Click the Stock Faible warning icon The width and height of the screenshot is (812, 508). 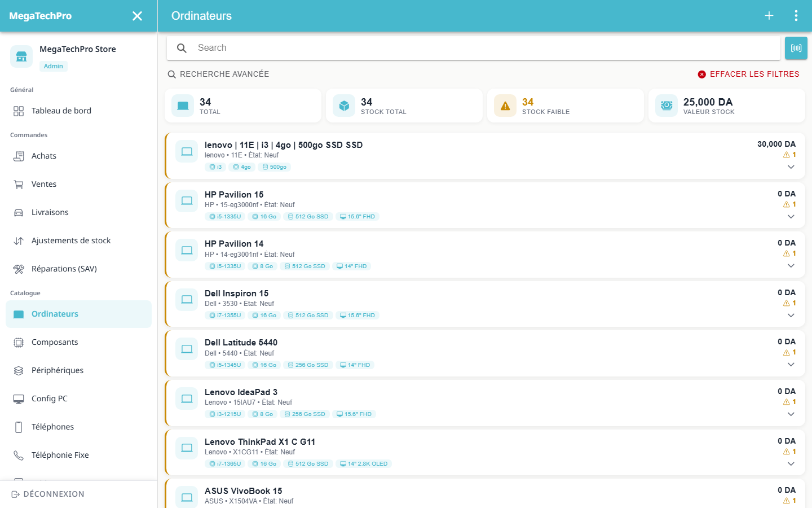tap(505, 106)
